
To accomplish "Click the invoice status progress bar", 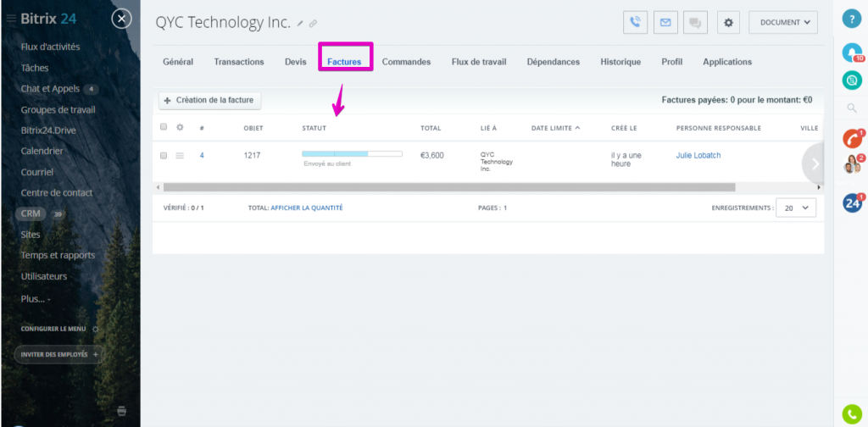I will [352, 153].
